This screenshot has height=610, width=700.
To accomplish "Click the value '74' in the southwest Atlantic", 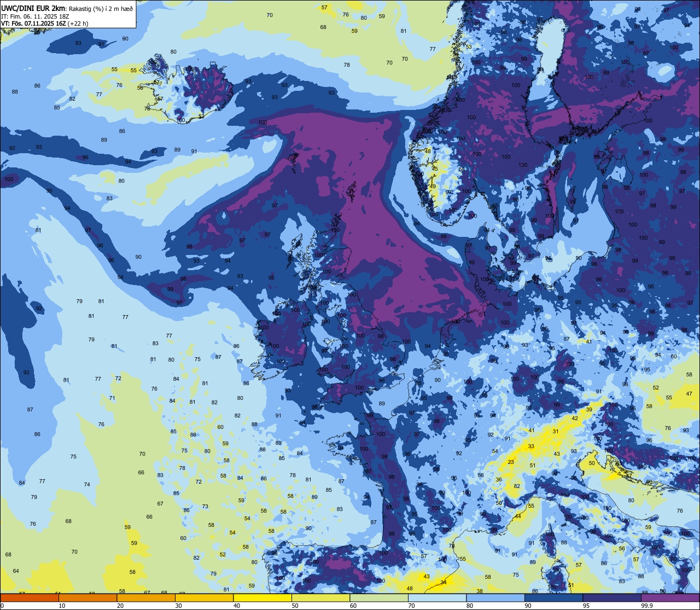I will coord(87,485).
